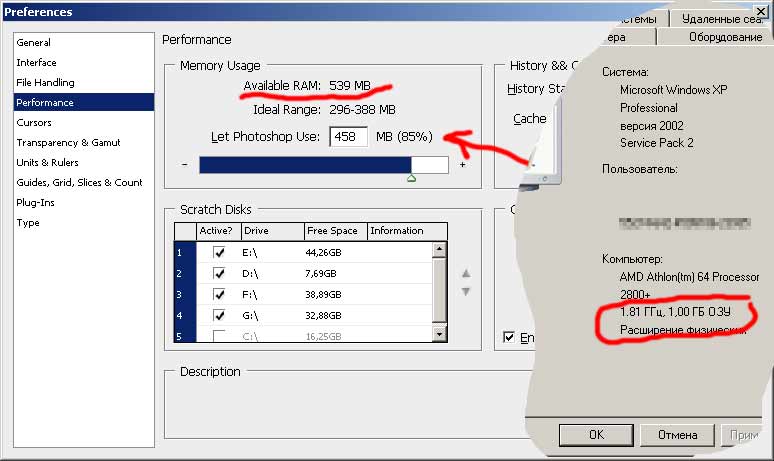Open the File Handling preferences
The width and height of the screenshot is (774, 461).
(45, 82)
